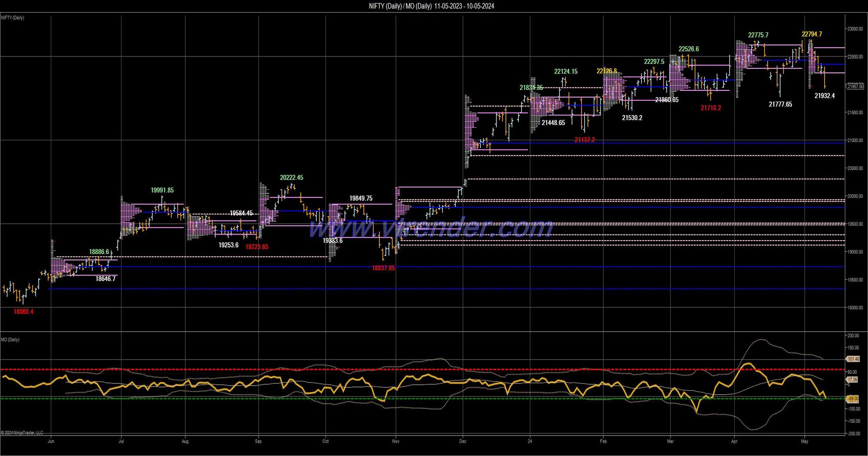Viewport: 868px width, 456px height.
Task: Click the 101.48 upper band value marker
Action: point(853,359)
